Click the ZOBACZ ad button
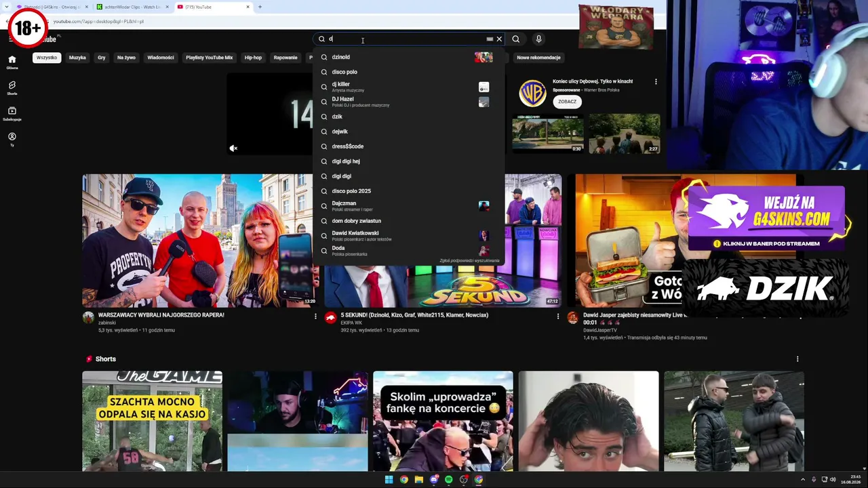Image resolution: width=868 pixels, height=488 pixels. coord(568,102)
